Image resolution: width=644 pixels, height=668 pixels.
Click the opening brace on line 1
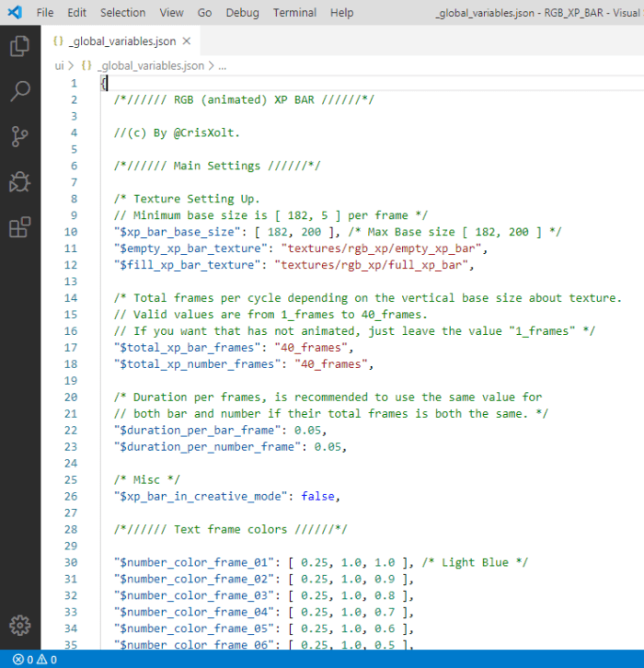click(103, 83)
